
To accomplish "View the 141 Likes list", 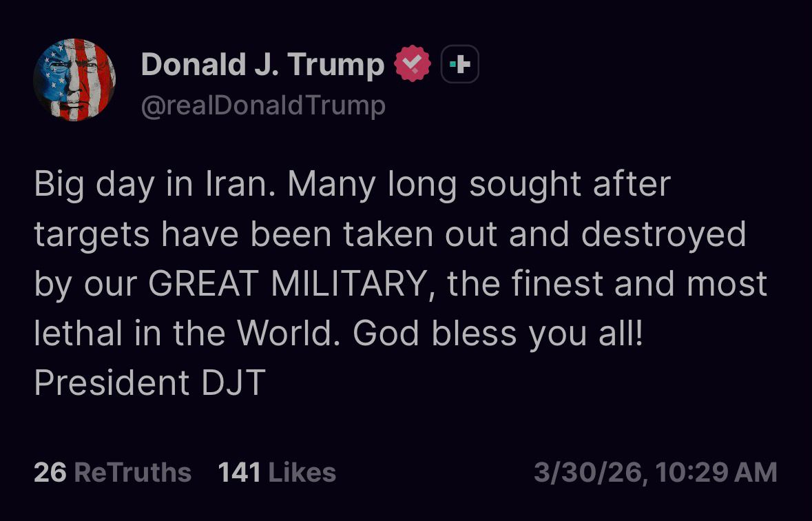I will click(277, 473).
